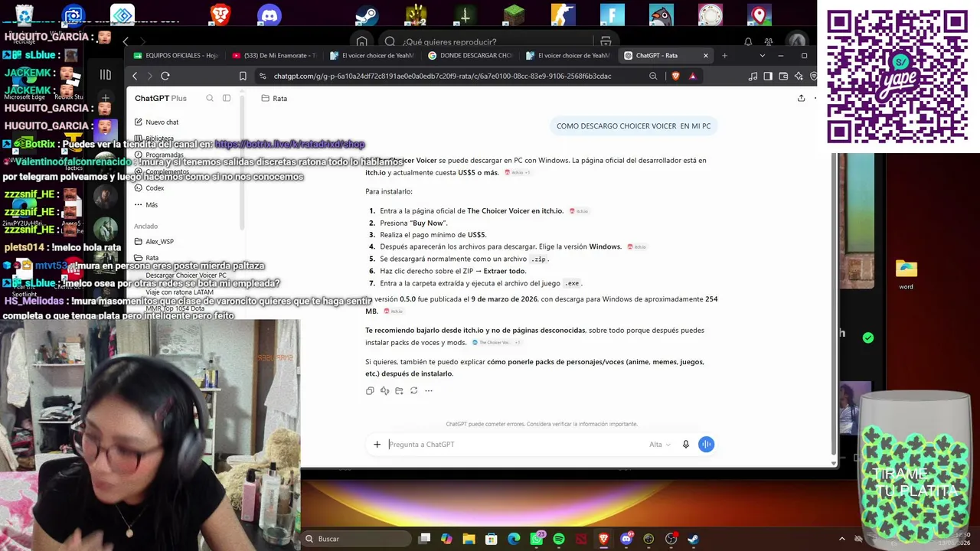The width and height of the screenshot is (980, 551).
Task: Copy the ChatGPT response
Action: 370,390
